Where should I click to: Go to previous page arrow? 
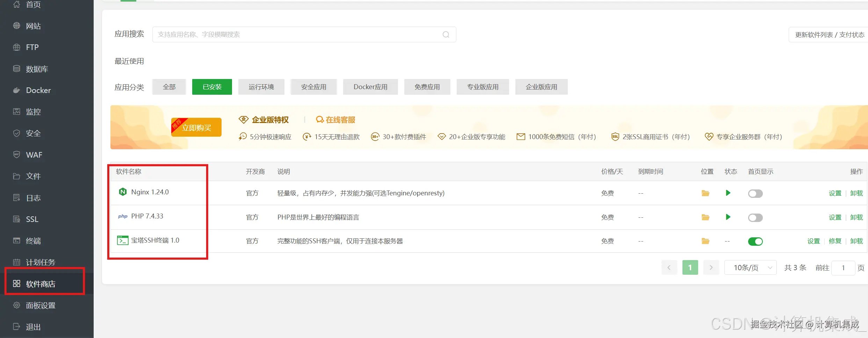click(x=669, y=267)
